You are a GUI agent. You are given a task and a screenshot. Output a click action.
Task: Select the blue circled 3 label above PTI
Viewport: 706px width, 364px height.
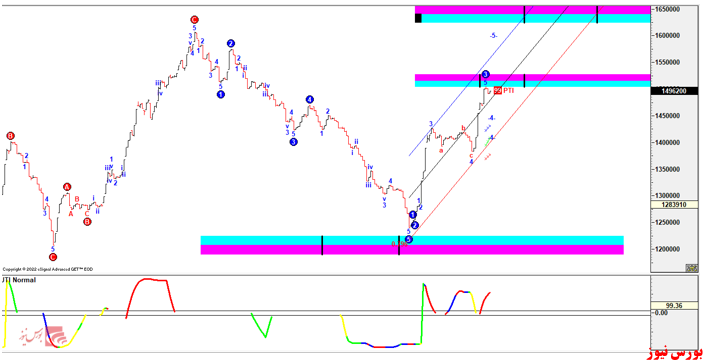click(485, 74)
